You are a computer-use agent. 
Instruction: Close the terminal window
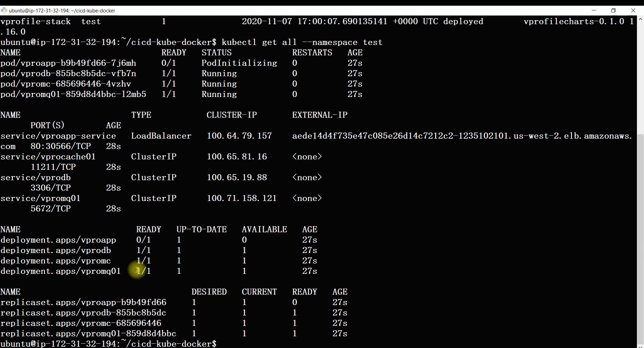[x=633, y=10]
